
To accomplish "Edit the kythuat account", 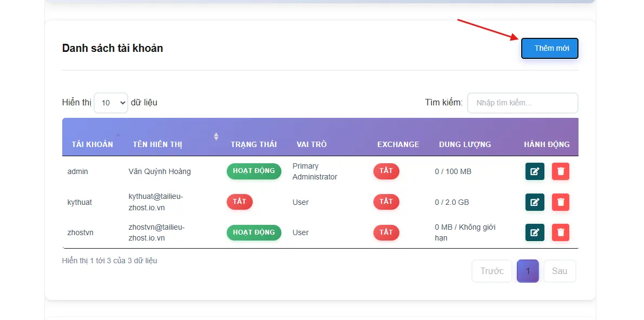I will [x=535, y=202].
